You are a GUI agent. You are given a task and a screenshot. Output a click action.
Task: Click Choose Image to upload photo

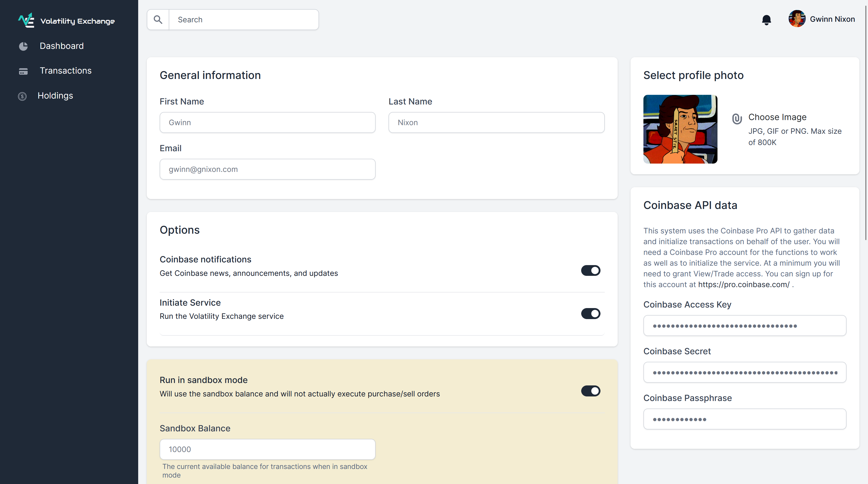point(777,117)
